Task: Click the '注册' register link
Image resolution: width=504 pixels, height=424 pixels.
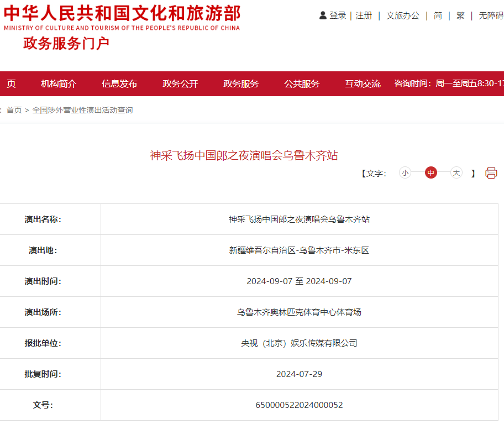Action: coord(364,15)
